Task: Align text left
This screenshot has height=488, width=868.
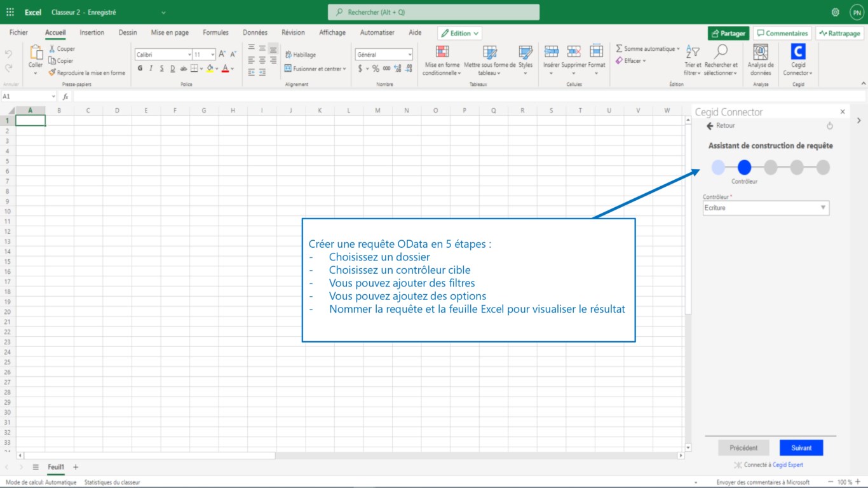Action: click(x=251, y=60)
